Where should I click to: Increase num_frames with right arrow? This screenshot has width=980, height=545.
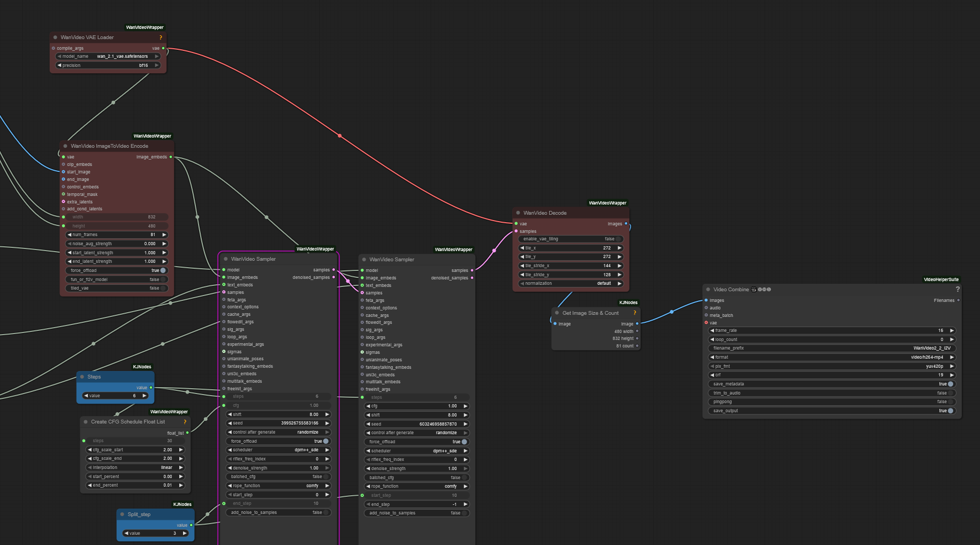164,234
